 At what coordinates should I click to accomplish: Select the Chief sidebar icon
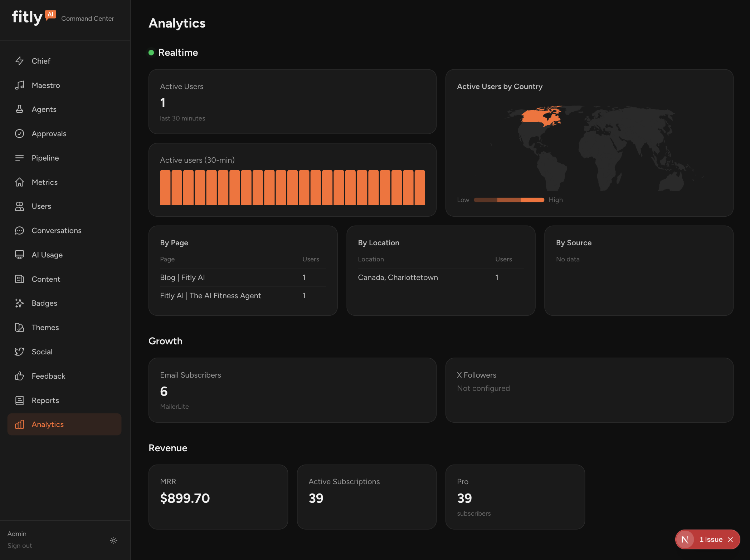pos(20,61)
